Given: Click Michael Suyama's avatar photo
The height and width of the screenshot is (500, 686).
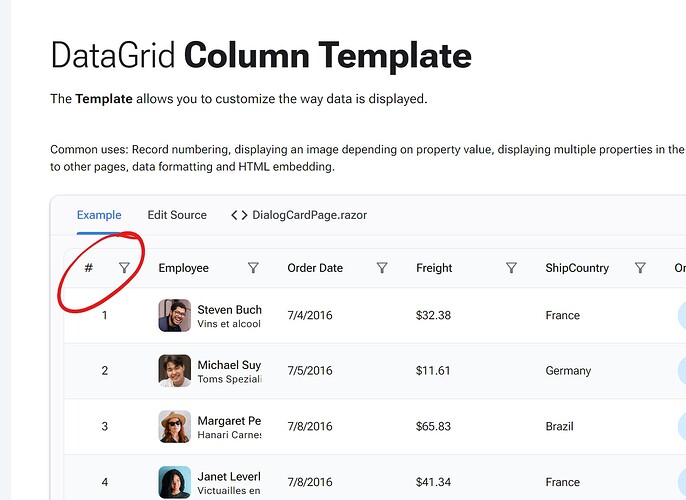Looking at the screenshot, I should point(174,371).
